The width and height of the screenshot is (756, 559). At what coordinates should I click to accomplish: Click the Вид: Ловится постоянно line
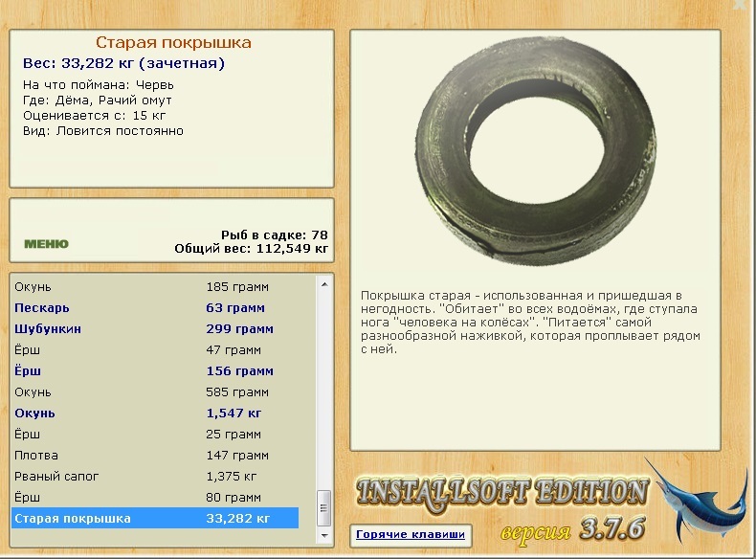[103, 131]
